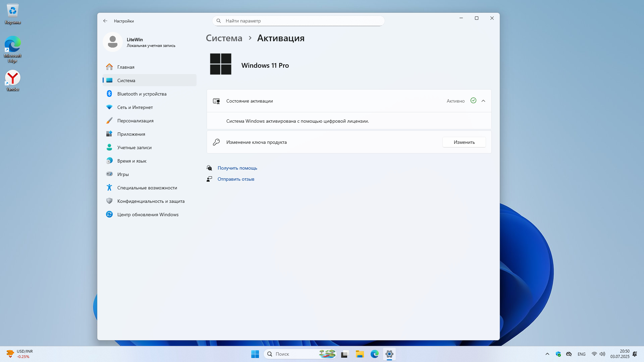Click the Персонализация brush icon
The width and height of the screenshot is (644, 362).
(109, 121)
